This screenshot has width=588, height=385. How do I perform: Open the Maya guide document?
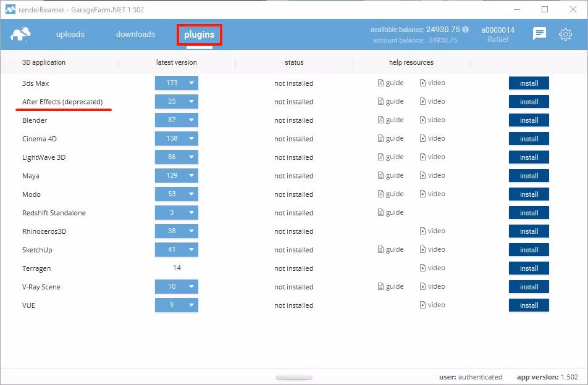(x=390, y=175)
